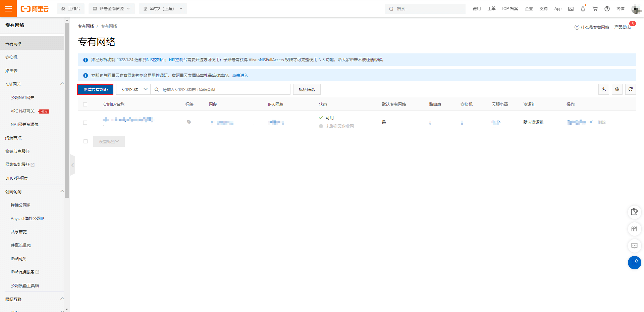Open the notification bell
Screen dimensions: 644x312
coord(583,9)
